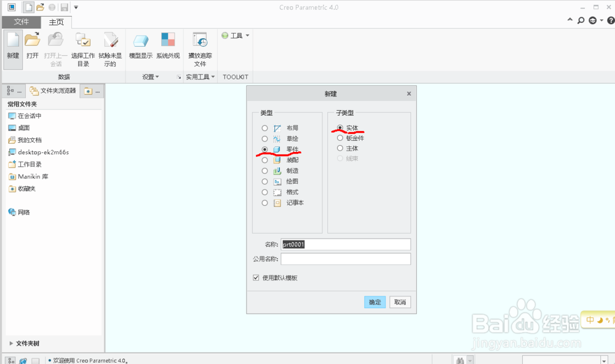615x364 pixels.
Task: Click the search magnifier icon at top right
Action: 581,20
